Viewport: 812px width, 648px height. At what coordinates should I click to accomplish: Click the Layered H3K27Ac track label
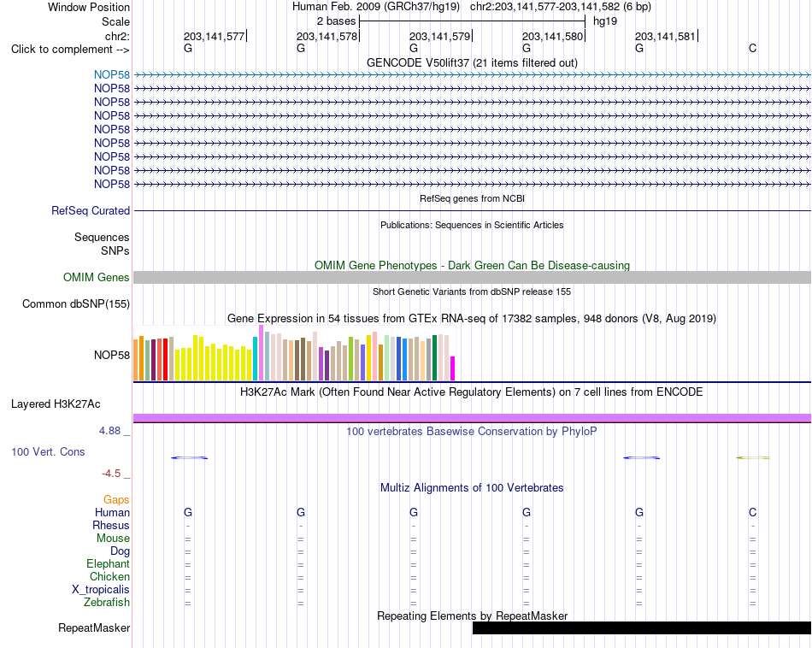click(56, 404)
